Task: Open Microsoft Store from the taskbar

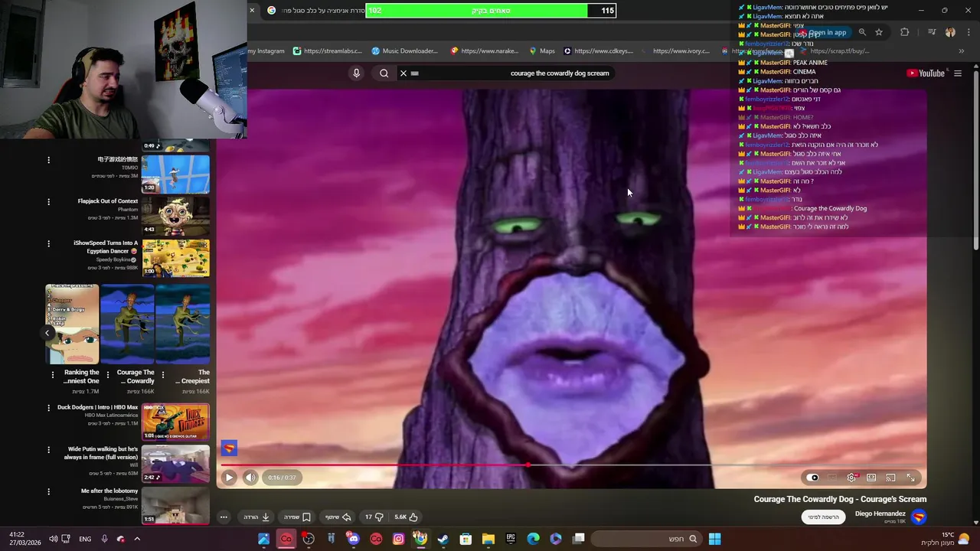Action: (x=465, y=539)
